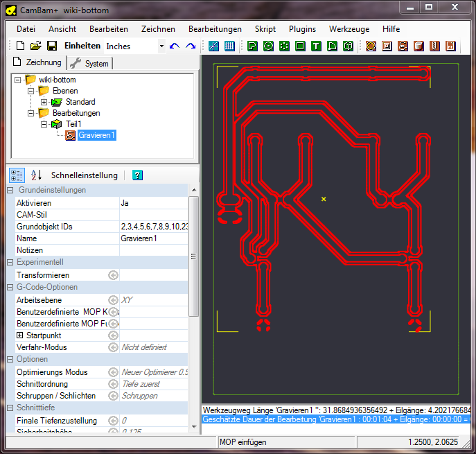
Task: Select the Teil1 tree item
Action: click(x=73, y=124)
